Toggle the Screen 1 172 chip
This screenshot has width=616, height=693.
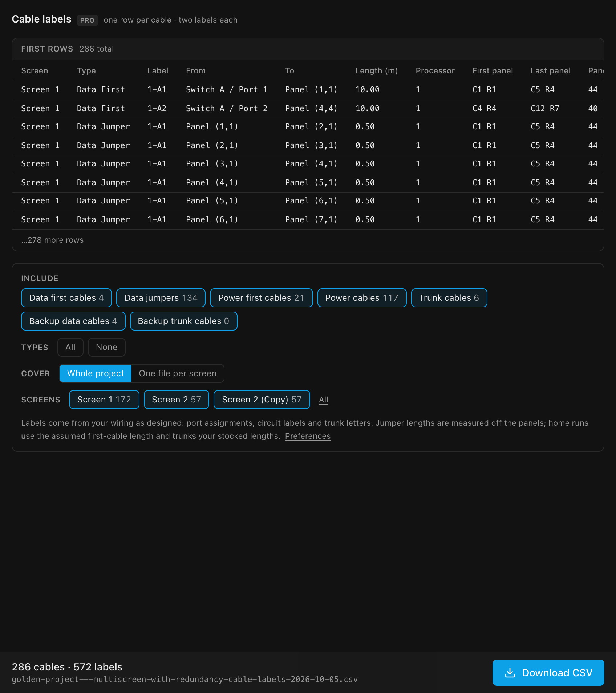[x=104, y=400]
